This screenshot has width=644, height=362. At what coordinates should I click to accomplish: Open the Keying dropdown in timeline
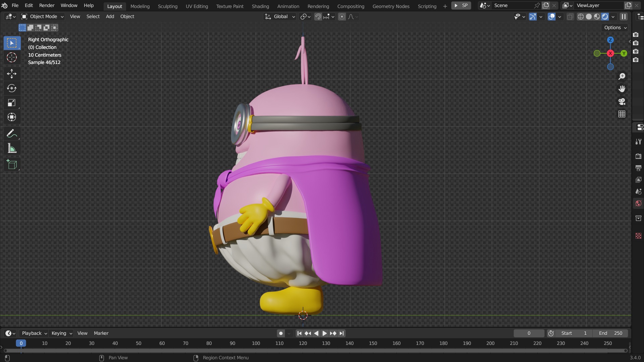coord(62,333)
